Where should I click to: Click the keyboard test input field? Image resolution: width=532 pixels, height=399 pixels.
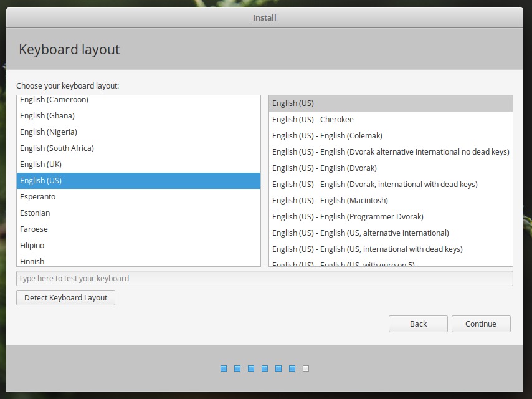click(264, 278)
